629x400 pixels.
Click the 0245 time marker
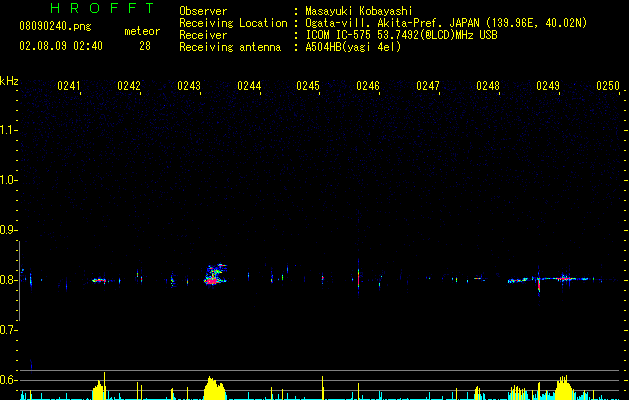point(308,86)
